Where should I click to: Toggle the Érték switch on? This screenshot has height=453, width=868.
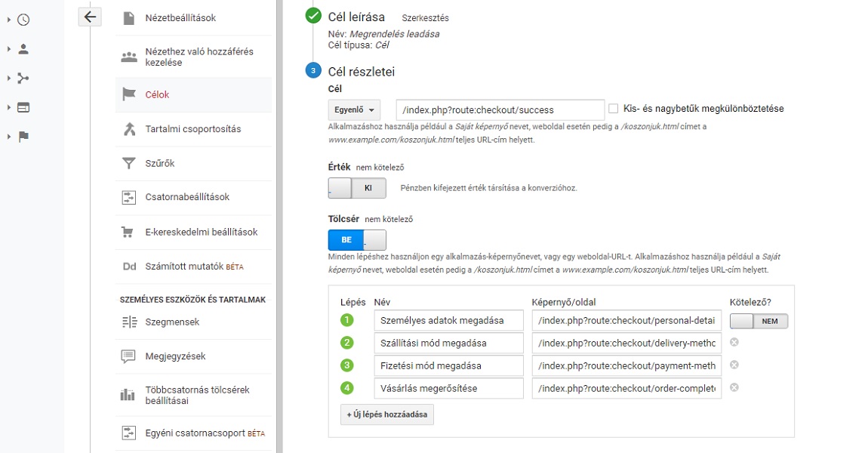click(356, 188)
